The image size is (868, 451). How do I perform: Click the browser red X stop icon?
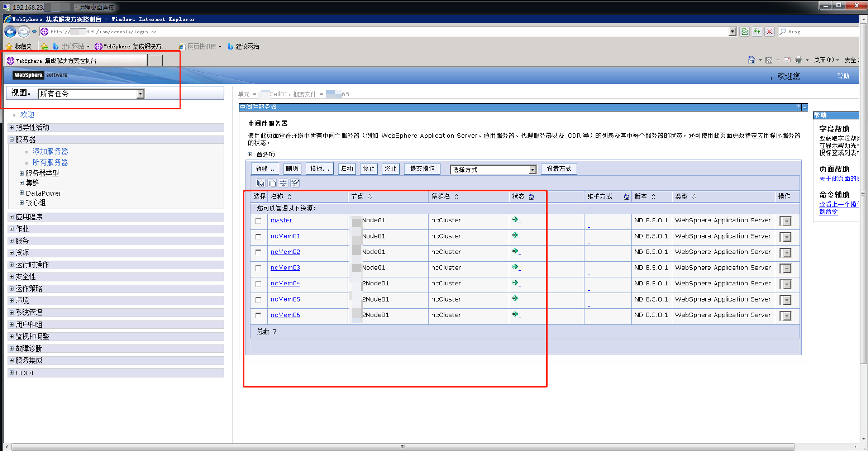click(x=769, y=32)
